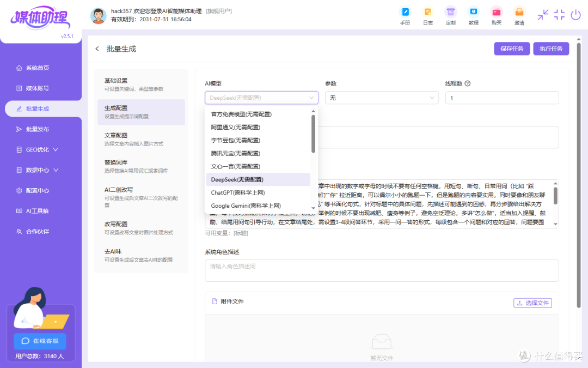
Task: Choose 字节豆包(无需配置) option
Action: click(259, 141)
